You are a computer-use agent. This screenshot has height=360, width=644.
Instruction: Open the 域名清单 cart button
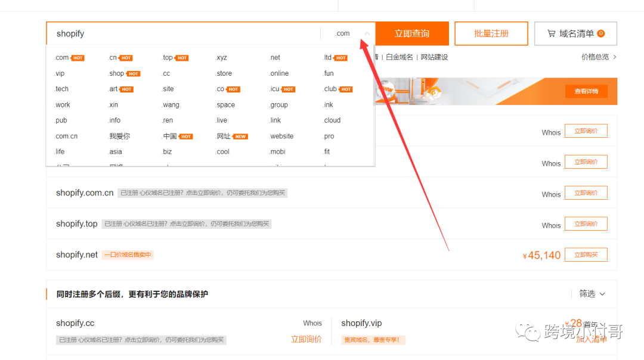[575, 33]
